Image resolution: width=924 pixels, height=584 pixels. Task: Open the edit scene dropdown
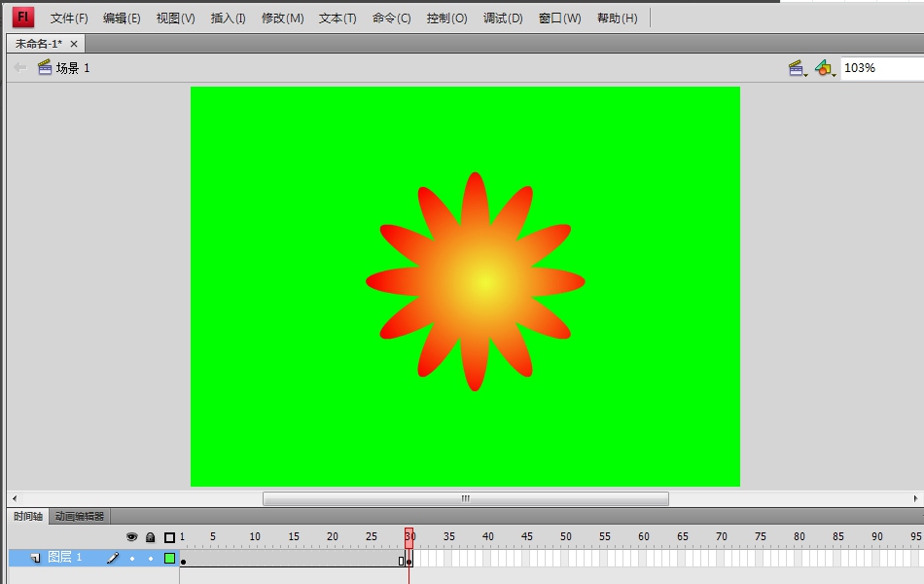pyautogui.click(x=798, y=68)
